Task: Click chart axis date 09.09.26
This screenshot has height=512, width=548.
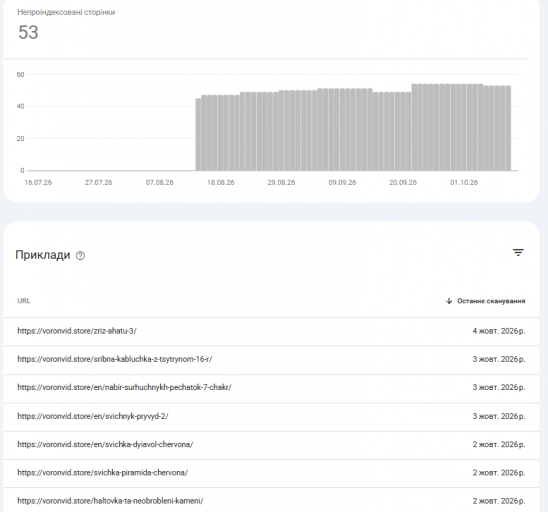Action: click(x=342, y=182)
